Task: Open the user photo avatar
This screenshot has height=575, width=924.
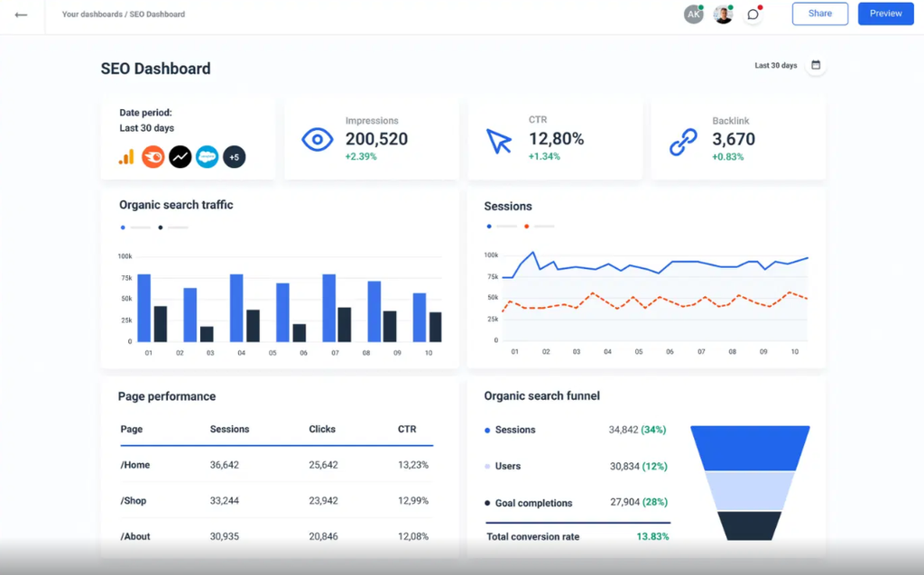Action: [x=723, y=14]
